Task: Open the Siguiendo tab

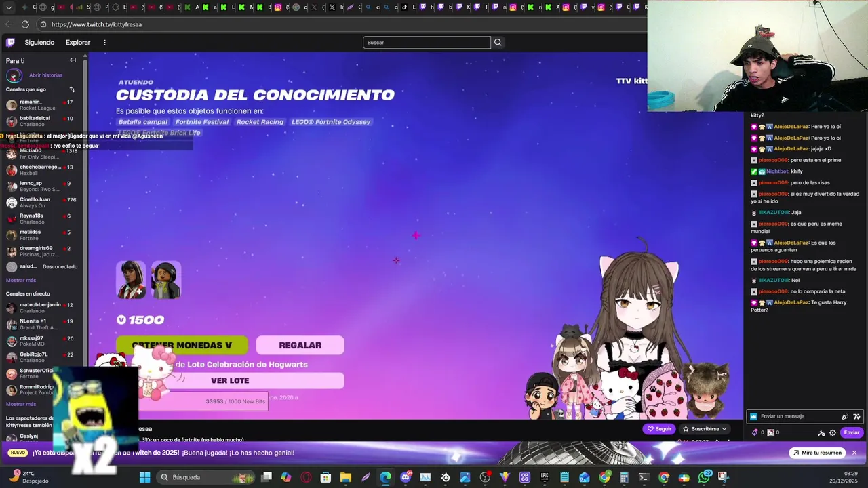Action: pyautogui.click(x=39, y=42)
